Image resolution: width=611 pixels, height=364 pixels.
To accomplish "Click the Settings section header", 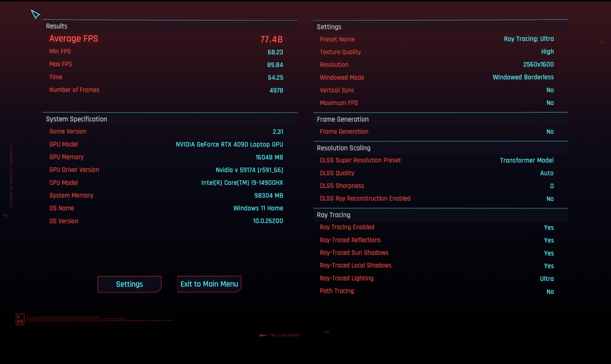I will 329,27.
